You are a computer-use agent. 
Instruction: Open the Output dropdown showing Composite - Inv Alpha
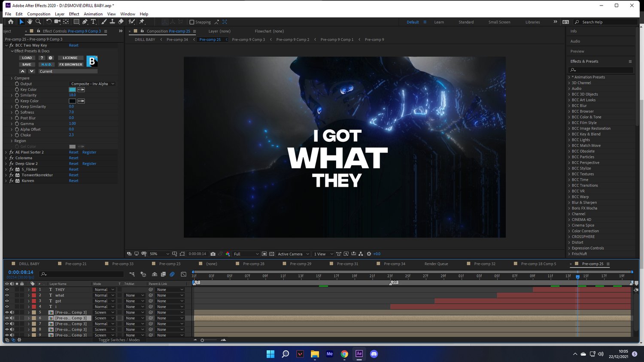(x=92, y=84)
